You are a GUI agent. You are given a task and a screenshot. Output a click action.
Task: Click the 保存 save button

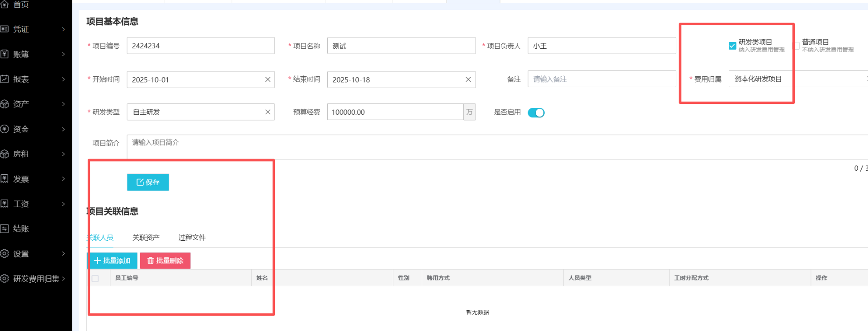pos(148,182)
